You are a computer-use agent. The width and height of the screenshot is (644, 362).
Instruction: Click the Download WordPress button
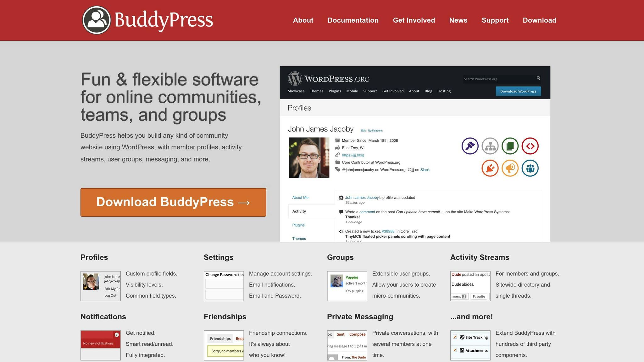click(x=518, y=91)
